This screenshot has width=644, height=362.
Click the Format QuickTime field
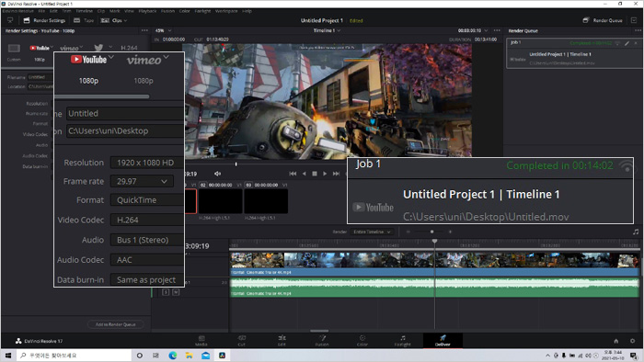click(x=147, y=200)
